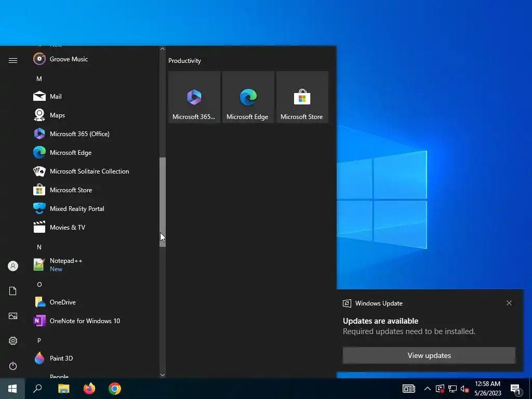Open Groove Music from the app list

tap(94, 59)
